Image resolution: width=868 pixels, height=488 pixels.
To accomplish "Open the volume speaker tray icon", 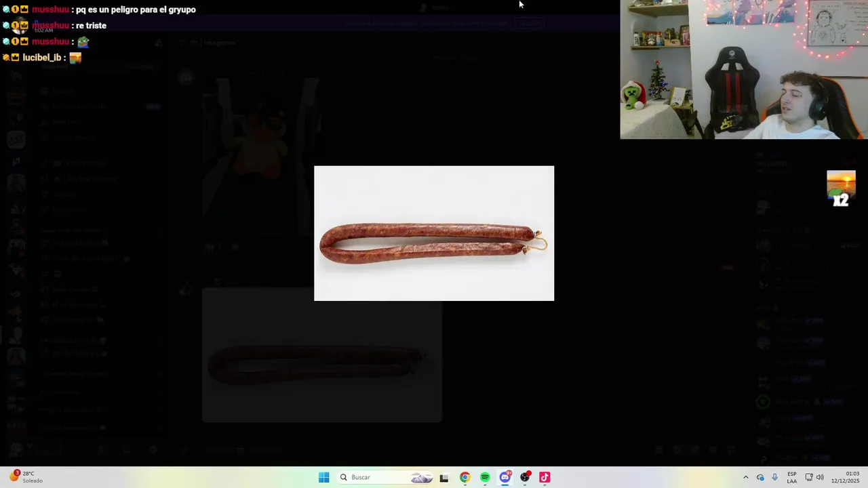I will [820, 477].
